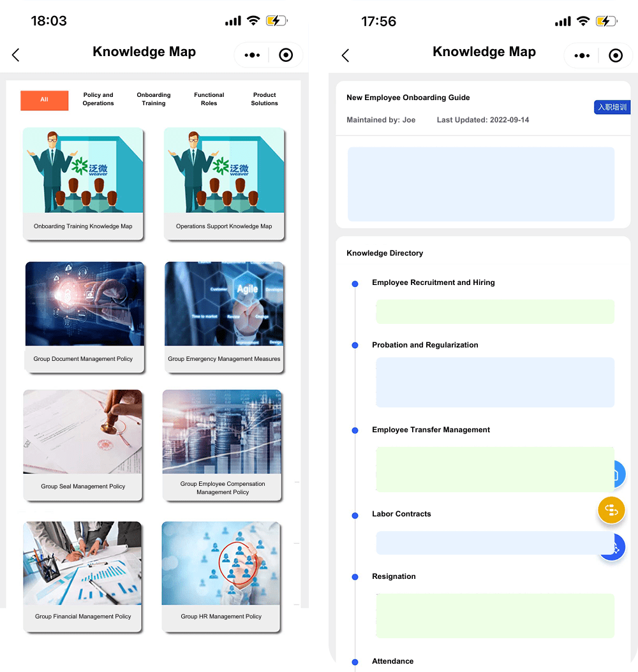Select the All filter highlighted in orange
Image resolution: width=638 pixels, height=672 pixels.
click(44, 100)
